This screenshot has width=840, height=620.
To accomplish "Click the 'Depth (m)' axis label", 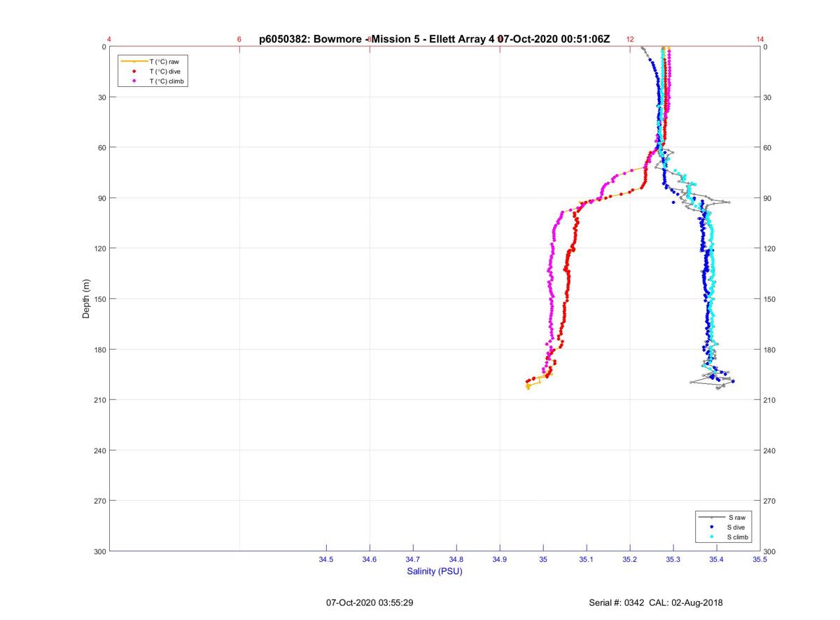I will pos(87,299).
